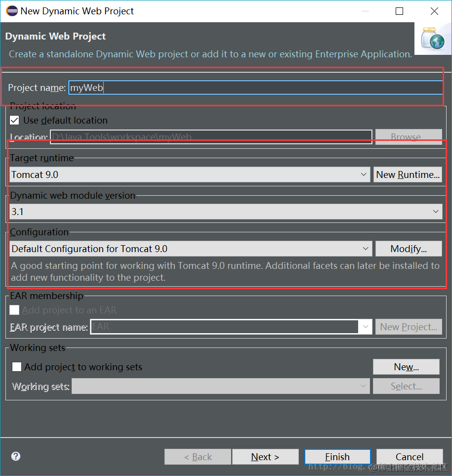Expand the Dynamic web module version dropdown
452x476 pixels.
226,212
